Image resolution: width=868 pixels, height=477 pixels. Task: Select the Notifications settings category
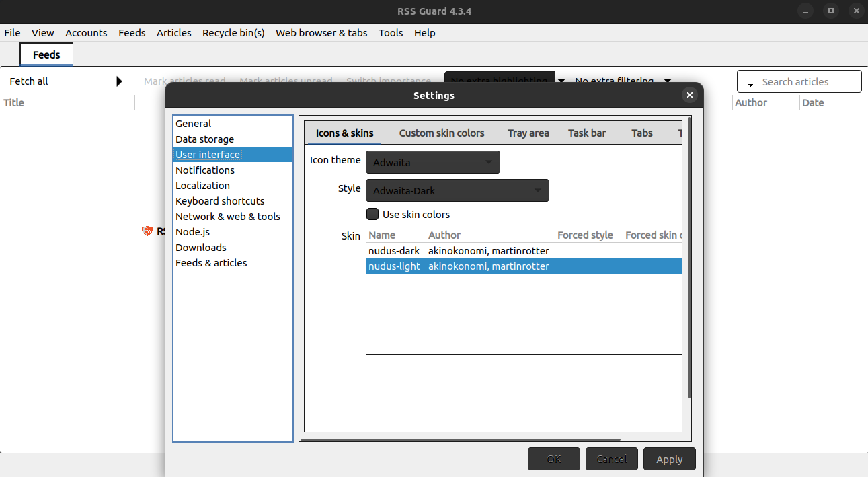click(x=205, y=170)
